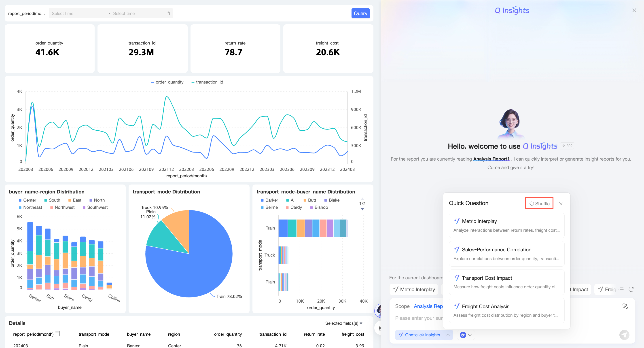Click the refresh suggestions icon
Screen dimensions: 644x348
coord(631,289)
